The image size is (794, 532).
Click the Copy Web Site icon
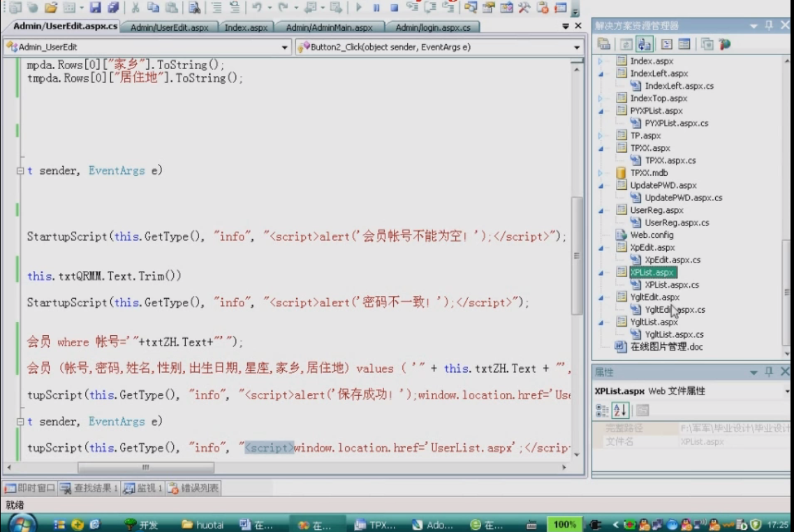[707, 45]
